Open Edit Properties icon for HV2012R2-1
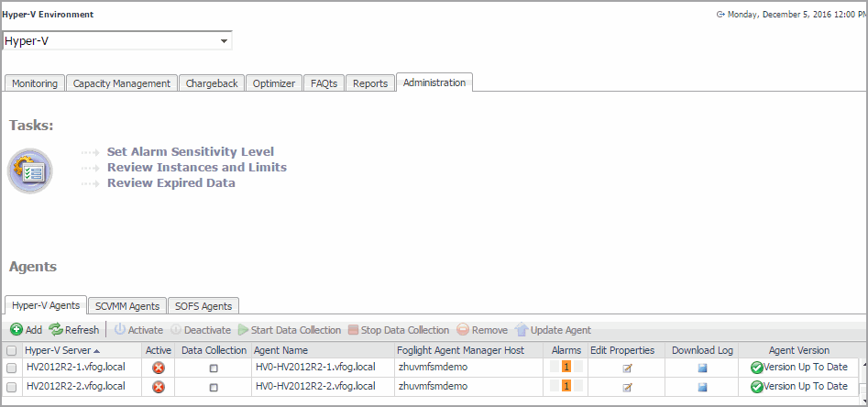This screenshot has width=868, height=407. pyautogui.click(x=627, y=368)
